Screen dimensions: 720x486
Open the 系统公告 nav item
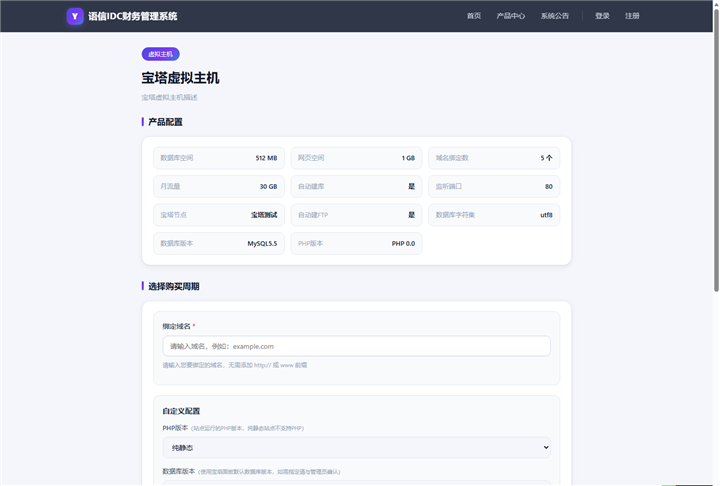(555, 16)
